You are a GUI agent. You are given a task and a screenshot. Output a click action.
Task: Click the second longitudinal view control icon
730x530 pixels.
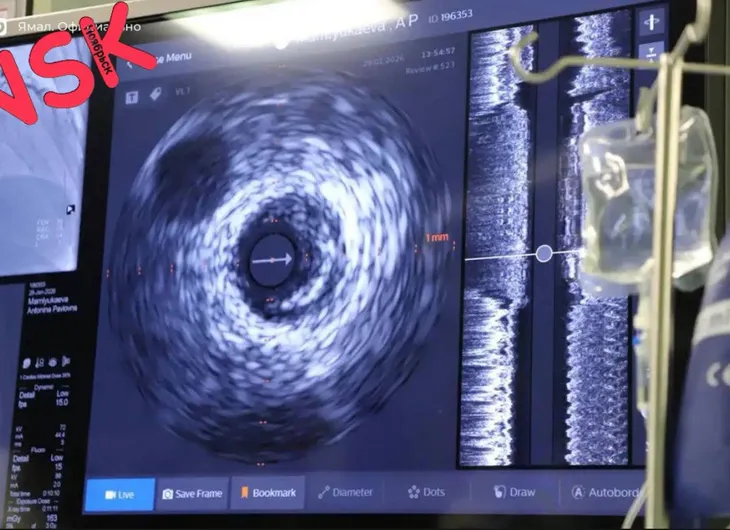click(x=651, y=52)
